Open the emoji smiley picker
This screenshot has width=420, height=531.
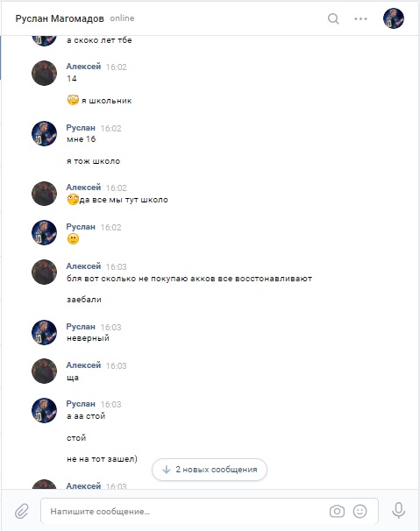click(x=359, y=511)
